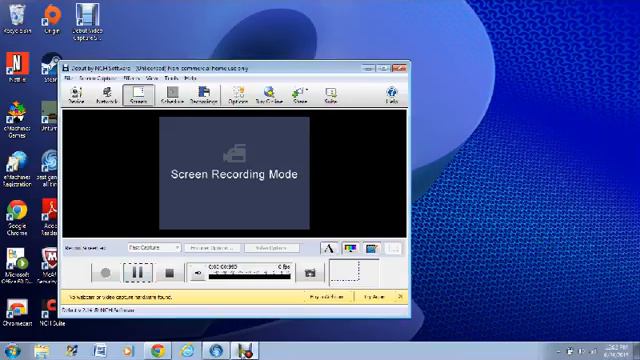
Task: Click the screen selection preview box
Action: click(354, 272)
